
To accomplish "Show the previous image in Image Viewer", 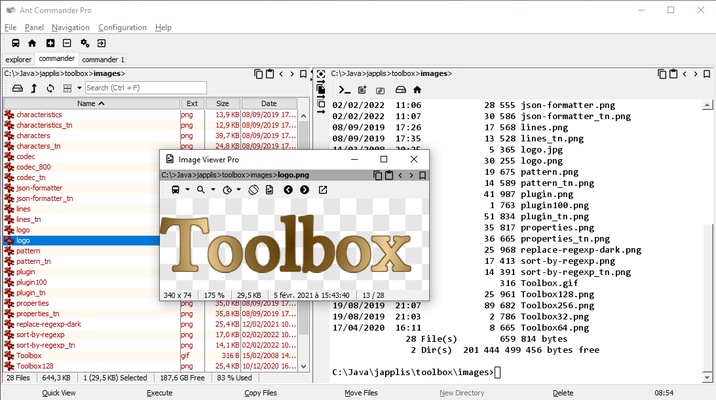I will (288, 189).
